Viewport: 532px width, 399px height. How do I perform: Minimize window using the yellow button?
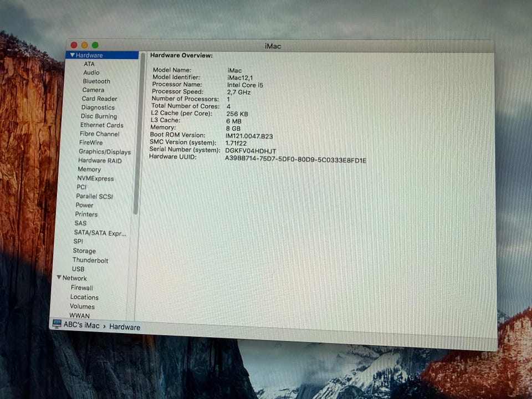pos(84,45)
